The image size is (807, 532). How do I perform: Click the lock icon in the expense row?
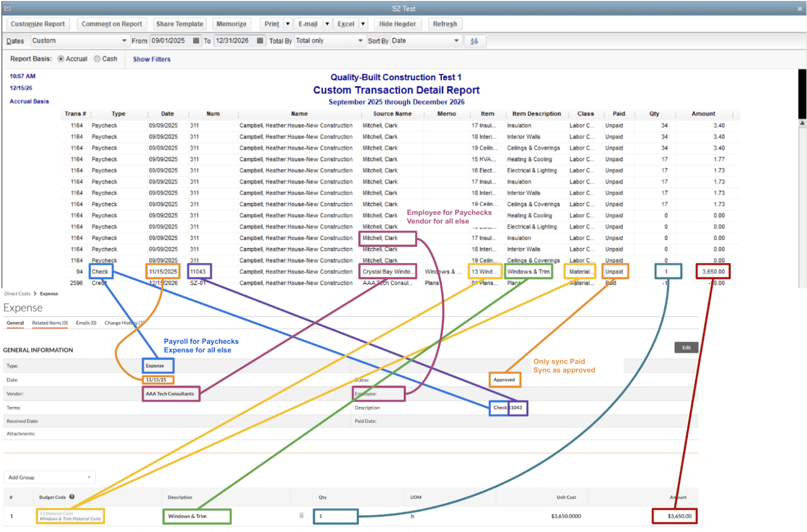click(301, 515)
